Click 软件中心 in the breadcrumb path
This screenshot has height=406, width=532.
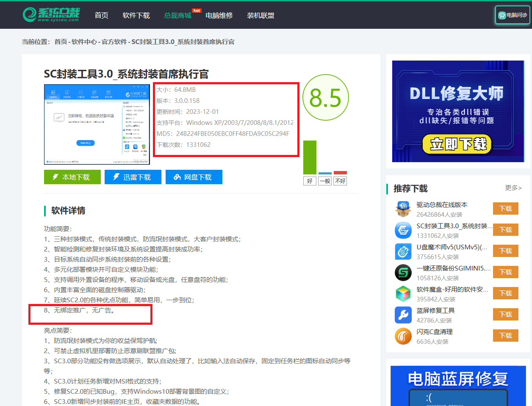click(84, 41)
